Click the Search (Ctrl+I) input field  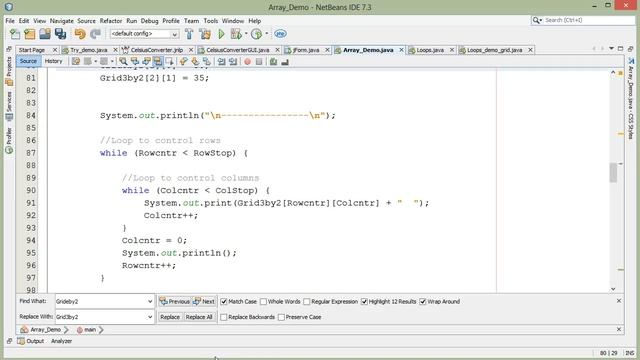(x=588, y=20)
